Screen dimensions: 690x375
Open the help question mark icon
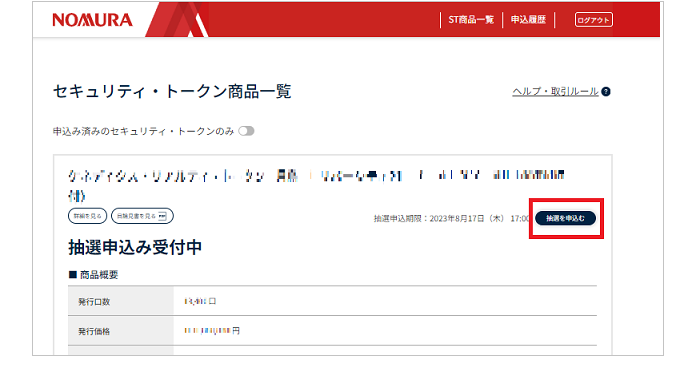point(606,92)
